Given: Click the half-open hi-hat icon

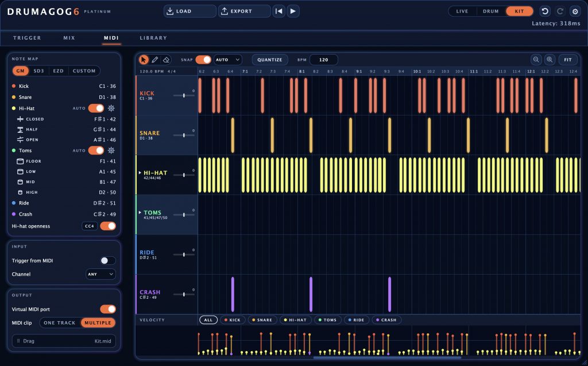Looking at the screenshot, I should click(20, 129).
